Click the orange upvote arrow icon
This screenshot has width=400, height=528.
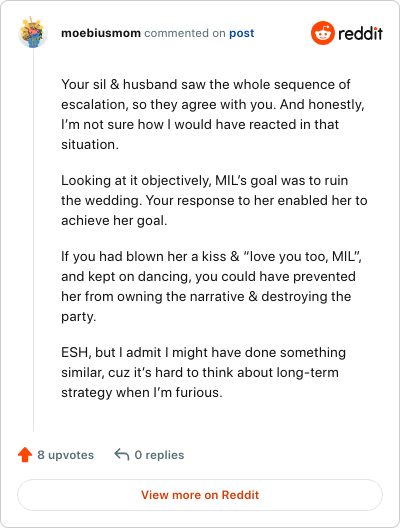(25, 455)
